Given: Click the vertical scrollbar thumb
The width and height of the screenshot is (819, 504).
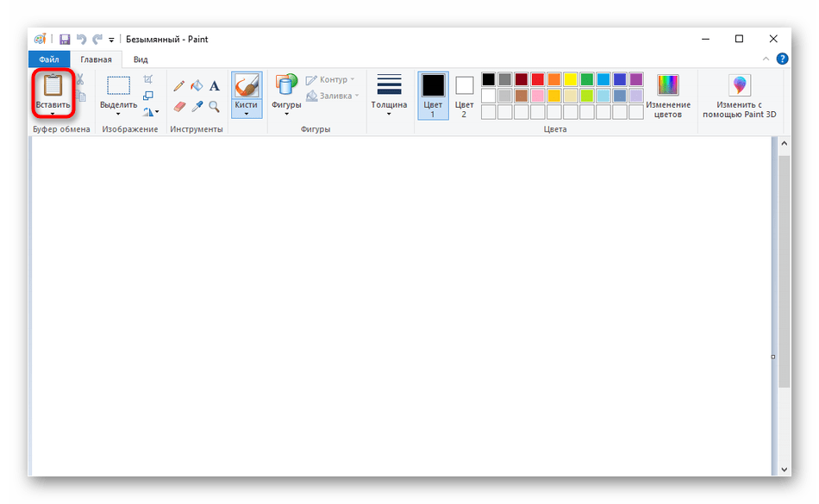Looking at the screenshot, I should [x=784, y=271].
